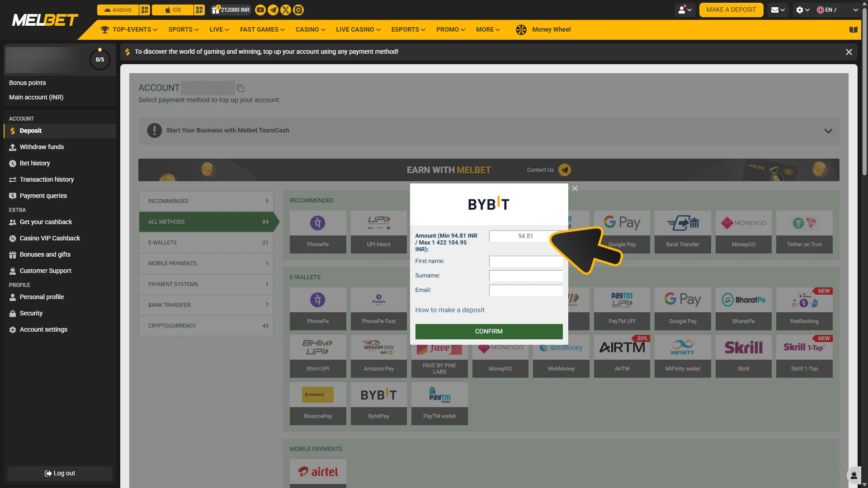
Task: Choose Tether on Tron payment method
Action: tap(804, 232)
